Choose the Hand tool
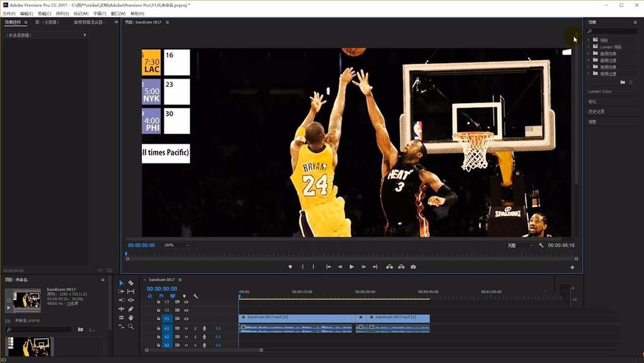 [x=131, y=317]
